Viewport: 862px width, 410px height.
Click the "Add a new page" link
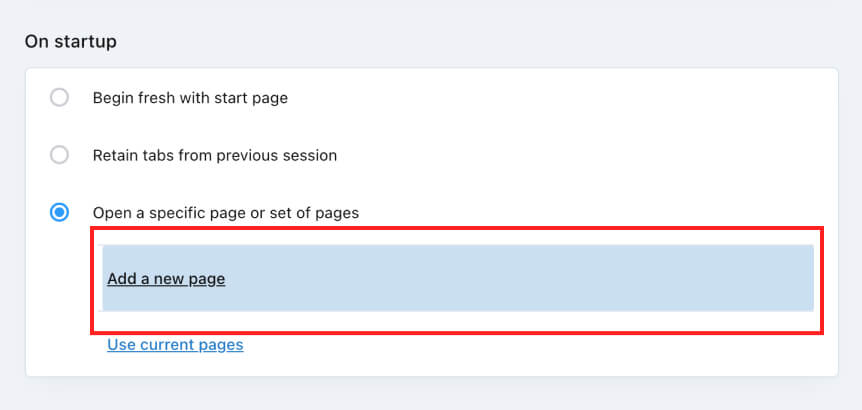coord(166,279)
